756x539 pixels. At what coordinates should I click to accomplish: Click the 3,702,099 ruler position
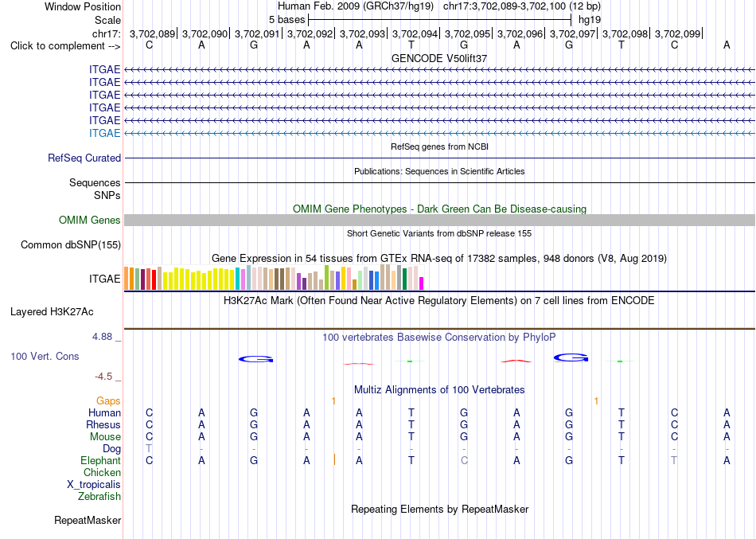point(677,33)
